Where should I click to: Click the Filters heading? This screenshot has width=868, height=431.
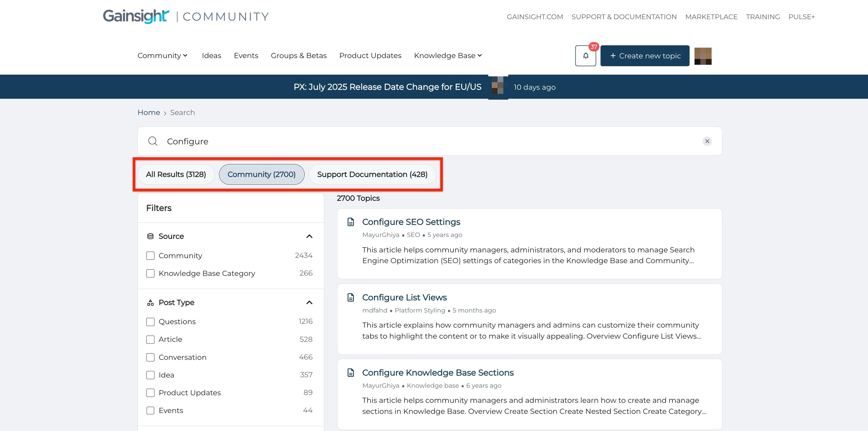pyautogui.click(x=159, y=208)
